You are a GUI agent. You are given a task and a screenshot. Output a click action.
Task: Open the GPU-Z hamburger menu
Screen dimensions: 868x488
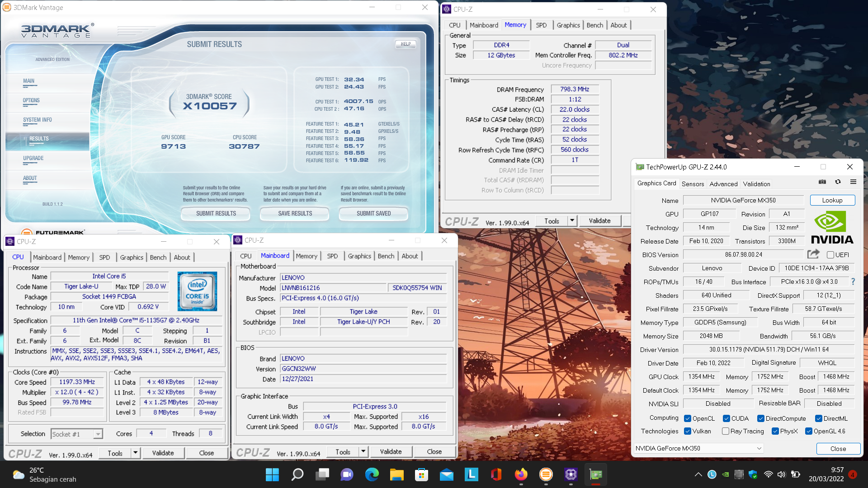pyautogui.click(x=853, y=182)
